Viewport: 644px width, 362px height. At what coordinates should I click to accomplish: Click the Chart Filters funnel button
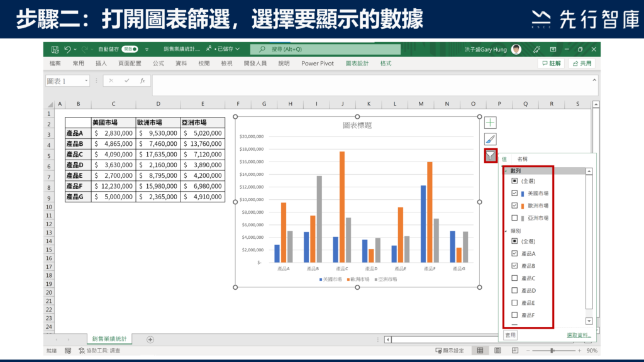coord(491,156)
